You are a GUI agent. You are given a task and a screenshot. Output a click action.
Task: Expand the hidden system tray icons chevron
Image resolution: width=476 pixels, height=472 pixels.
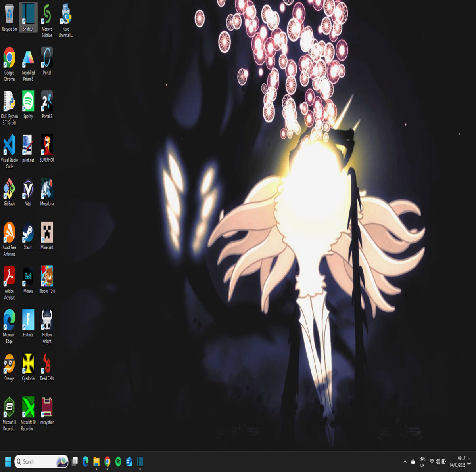pyautogui.click(x=405, y=462)
